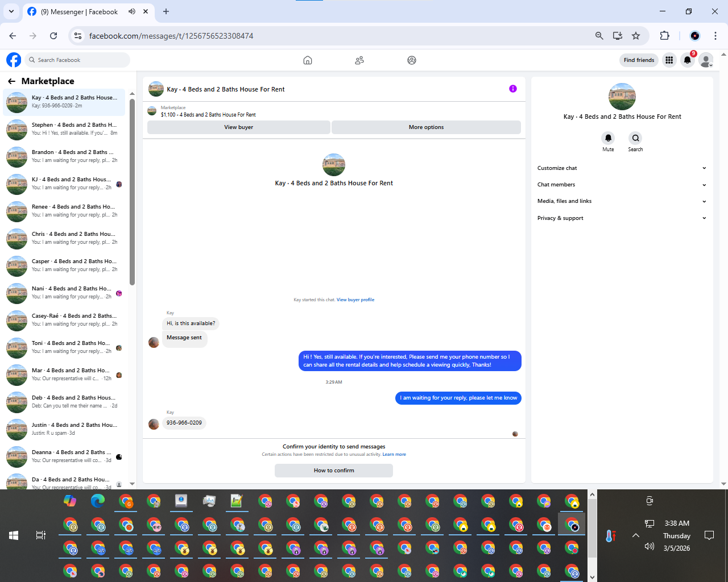Expand the Privacy & support section

(622, 218)
